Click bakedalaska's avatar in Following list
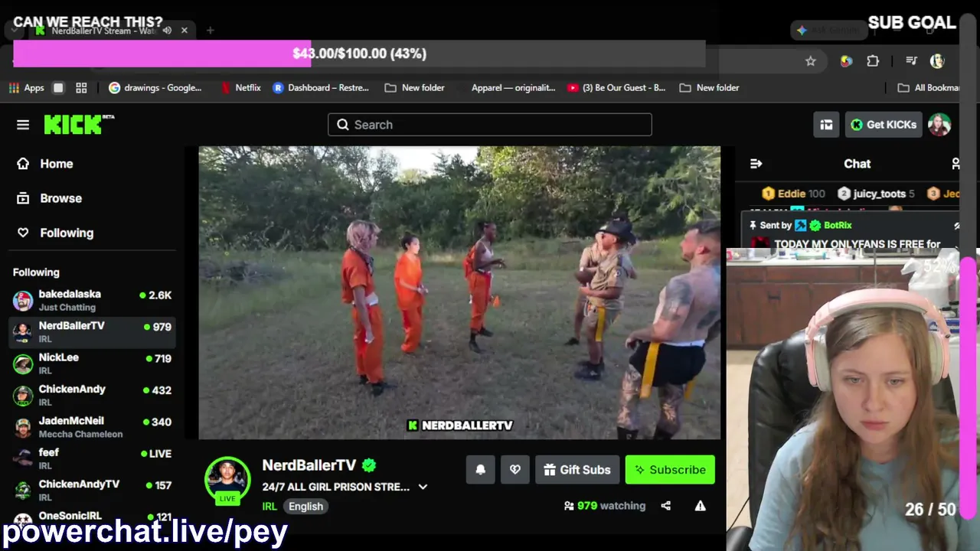This screenshot has width=980, height=551. point(23,301)
